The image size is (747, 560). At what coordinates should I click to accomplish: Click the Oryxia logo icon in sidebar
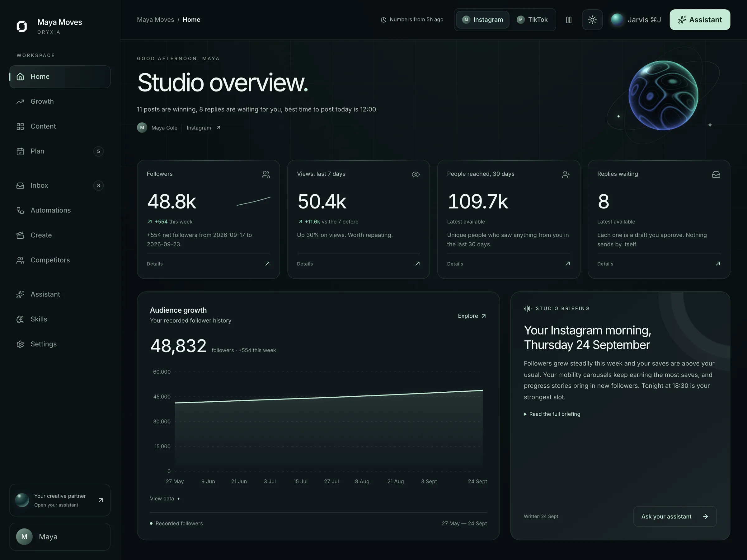point(22,26)
